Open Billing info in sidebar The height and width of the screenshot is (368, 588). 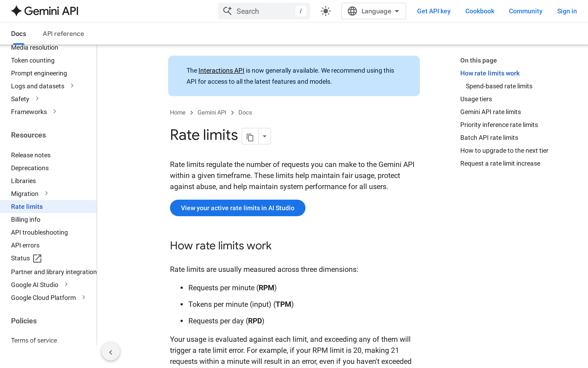[25, 219]
